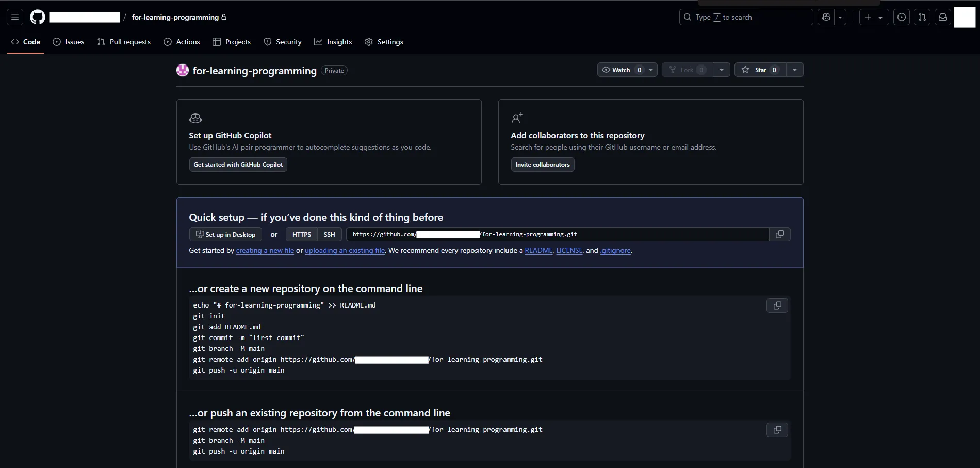Open the Copilot chat icon

(x=826, y=17)
